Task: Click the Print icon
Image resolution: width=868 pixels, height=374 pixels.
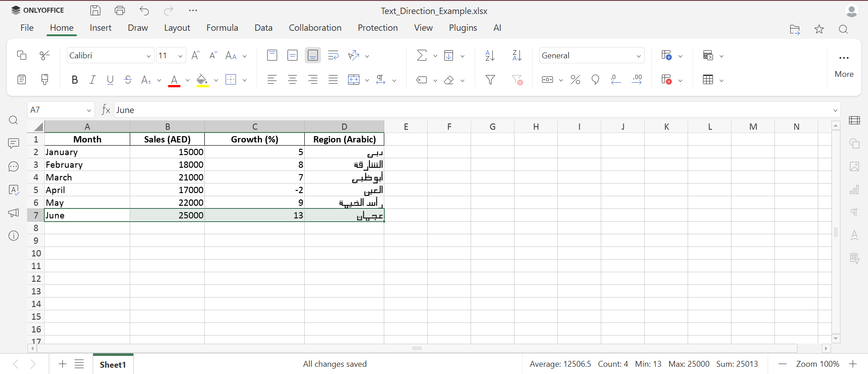Action: [120, 10]
